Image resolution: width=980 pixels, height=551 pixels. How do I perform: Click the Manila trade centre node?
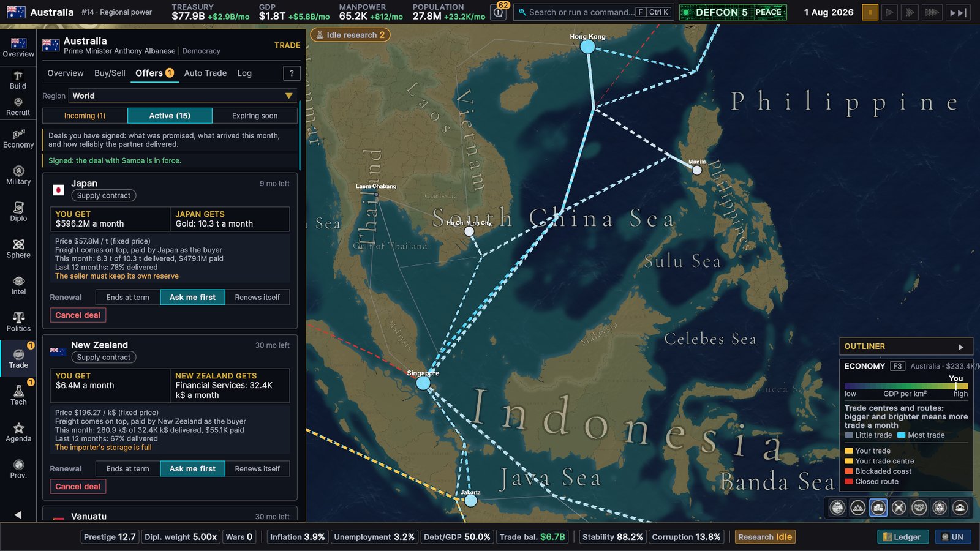pyautogui.click(x=697, y=170)
